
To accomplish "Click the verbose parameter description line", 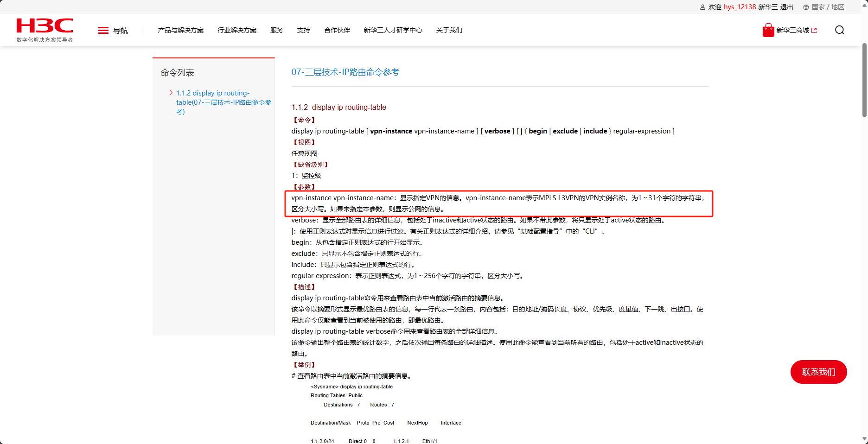I will [479, 220].
